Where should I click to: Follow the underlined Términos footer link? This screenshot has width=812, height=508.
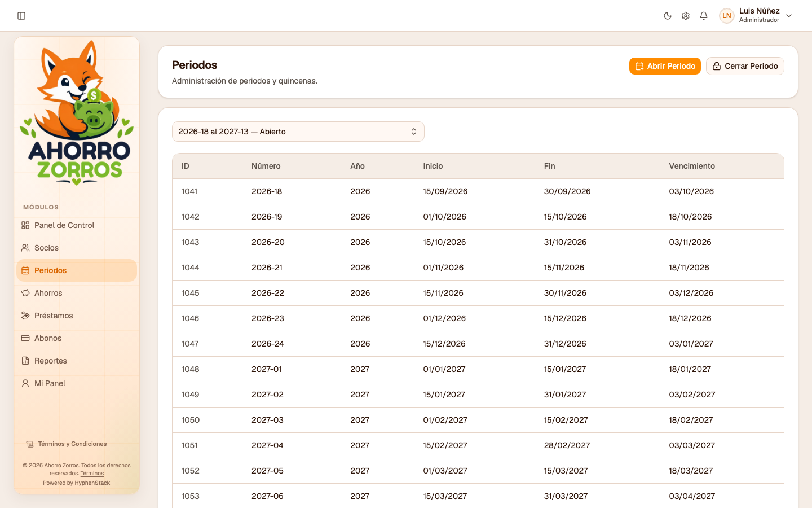pyautogui.click(x=92, y=474)
